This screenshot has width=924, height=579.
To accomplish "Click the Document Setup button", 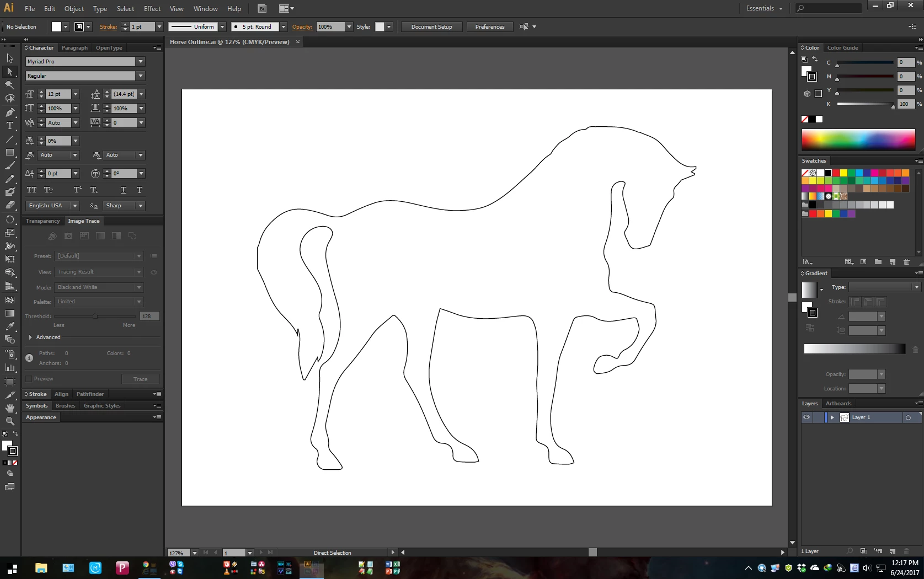I will [431, 27].
